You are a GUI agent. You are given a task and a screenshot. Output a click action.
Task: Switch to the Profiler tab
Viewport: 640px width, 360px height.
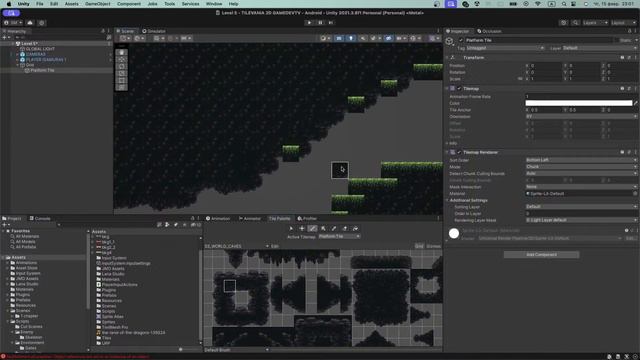pyautogui.click(x=307, y=219)
